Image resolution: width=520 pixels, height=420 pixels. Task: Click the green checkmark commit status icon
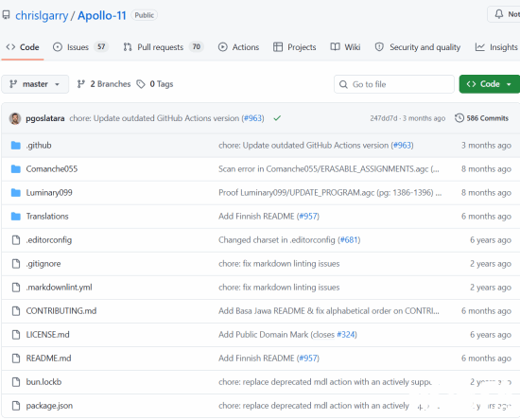(277, 118)
